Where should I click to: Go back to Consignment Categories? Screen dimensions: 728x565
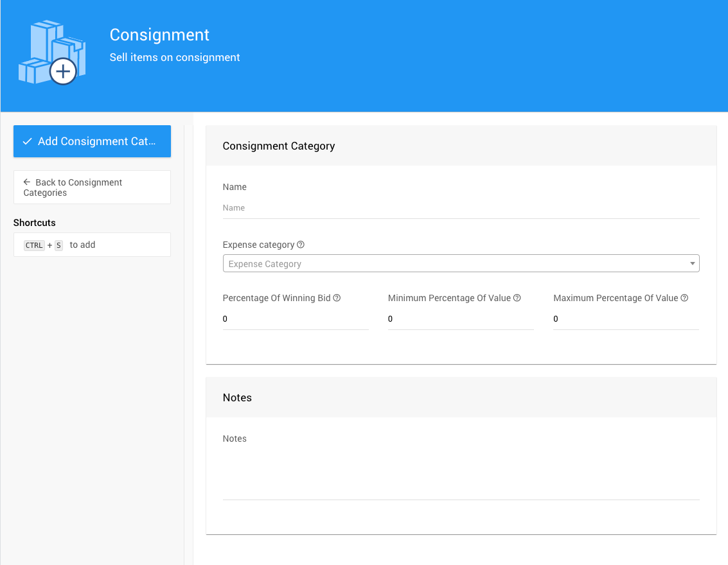(x=92, y=187)
